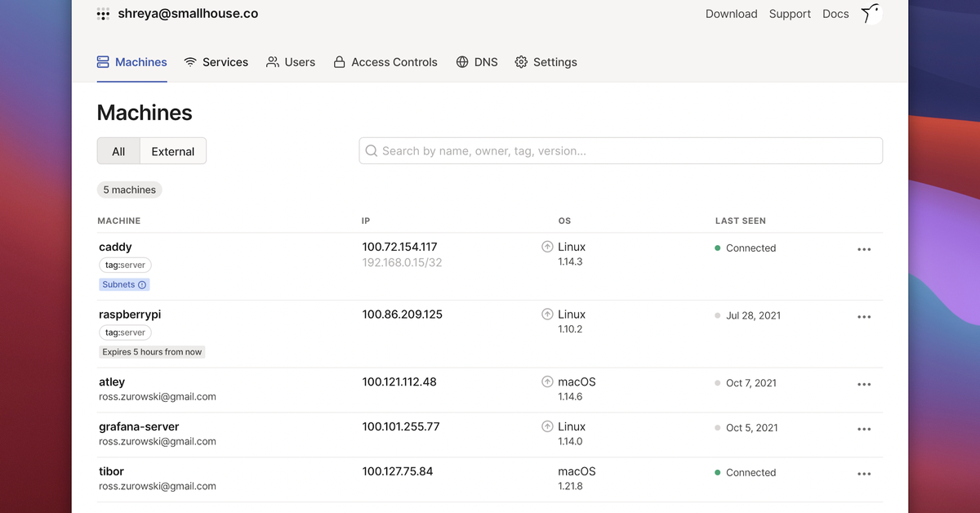Screen dimensions: 980x513
Task: Open the three-dot menu for caddy
Action: 864,250
